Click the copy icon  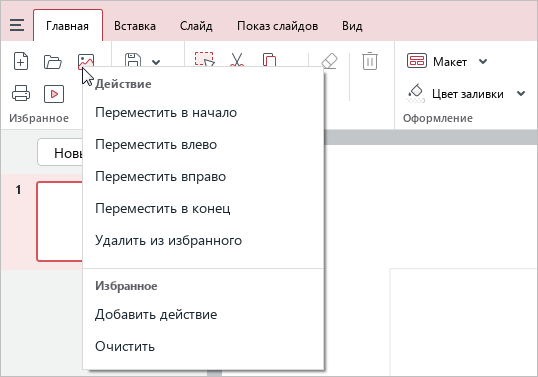click(269, 59)
